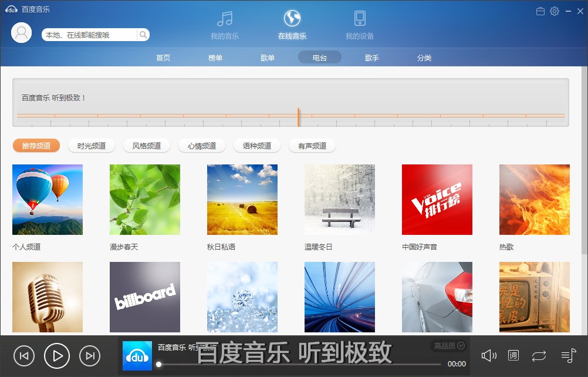Skip to next track
This screenshot has width=588, height=377.
click(90, 356)
